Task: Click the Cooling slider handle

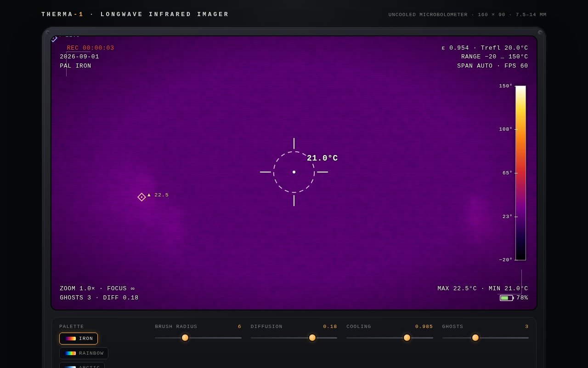Action: 407,338
